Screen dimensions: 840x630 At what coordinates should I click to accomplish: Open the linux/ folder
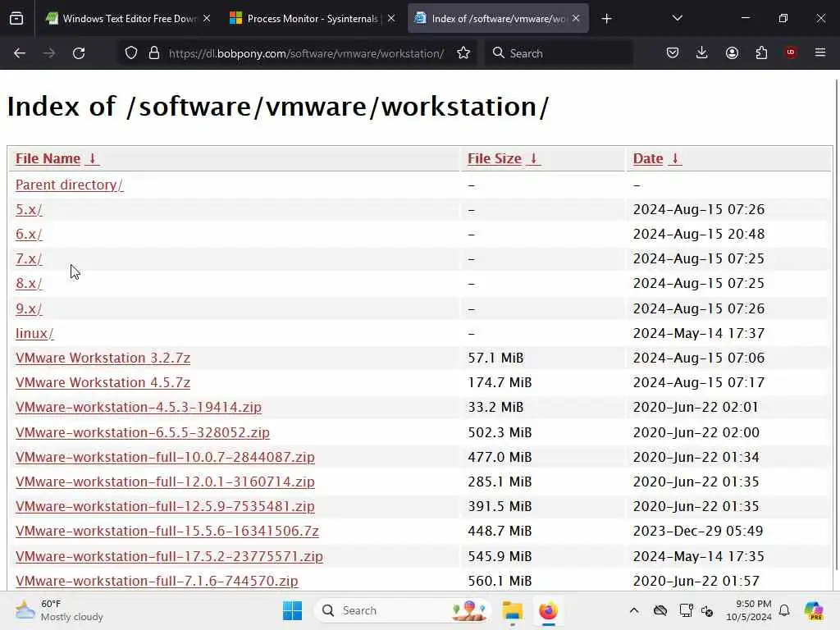(x=34, y=333)
